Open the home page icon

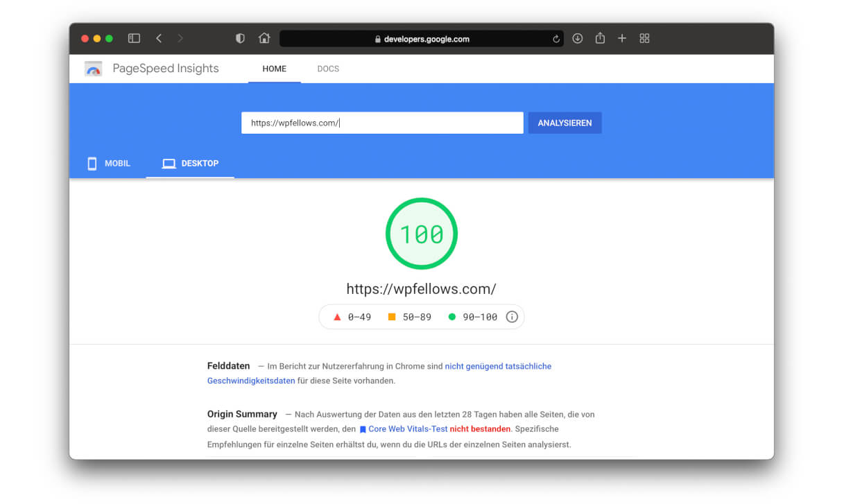(264, 38)
